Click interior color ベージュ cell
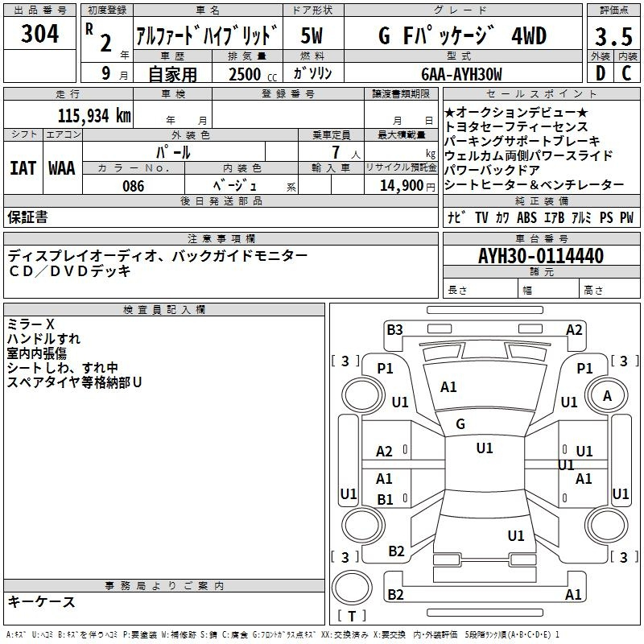The width and height of the screenshot is (644, 644). coord(241,185)
